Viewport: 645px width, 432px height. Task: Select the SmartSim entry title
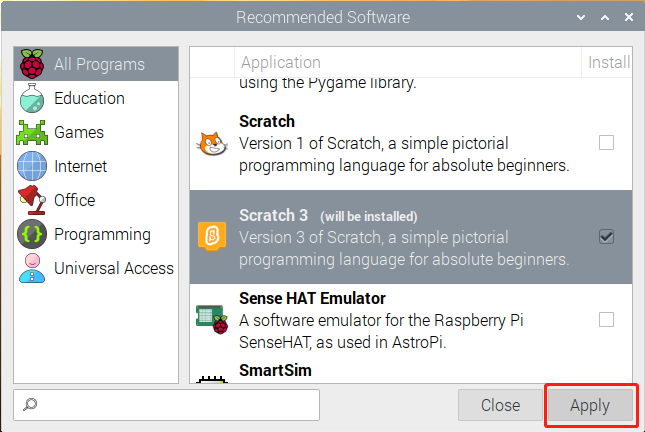click(x=275, y=370)
